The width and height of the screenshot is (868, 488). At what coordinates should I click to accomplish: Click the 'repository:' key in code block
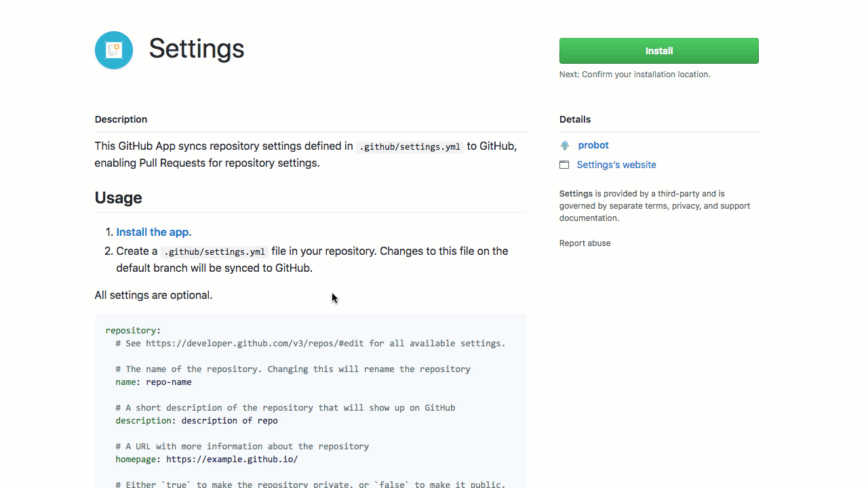tap(133, 331)
